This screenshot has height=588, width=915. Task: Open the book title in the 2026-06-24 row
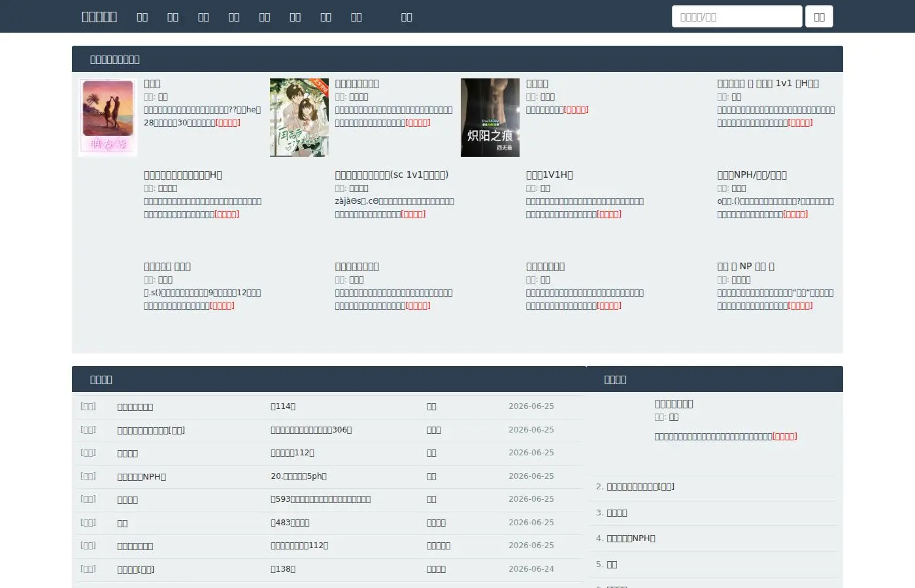coord(136,570)
